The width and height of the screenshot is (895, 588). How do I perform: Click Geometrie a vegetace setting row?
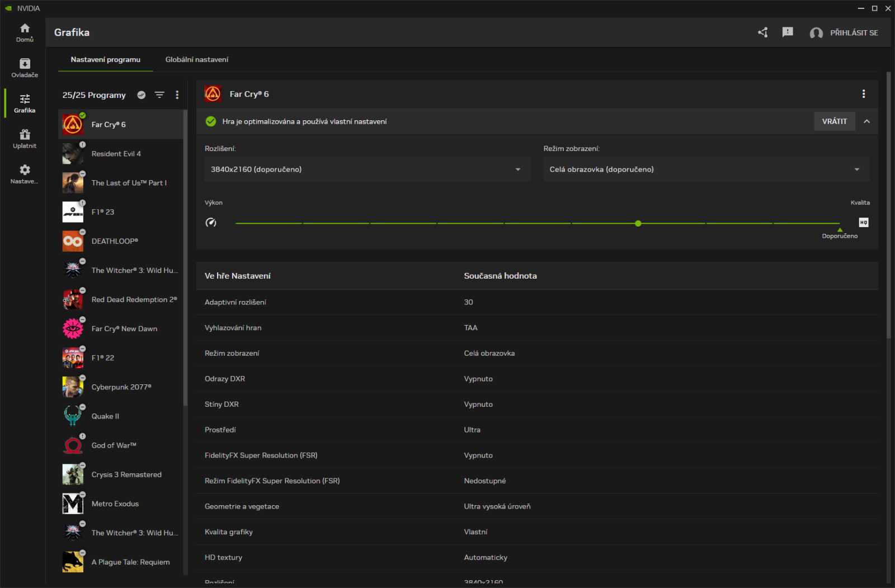pos(537,506)
